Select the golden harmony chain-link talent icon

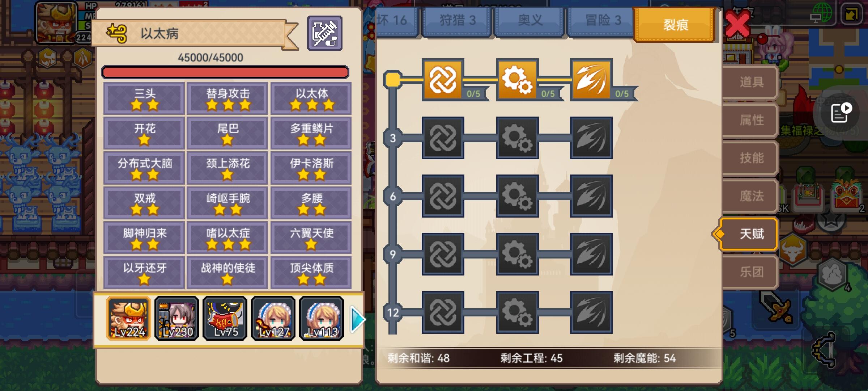coord(443,79)
